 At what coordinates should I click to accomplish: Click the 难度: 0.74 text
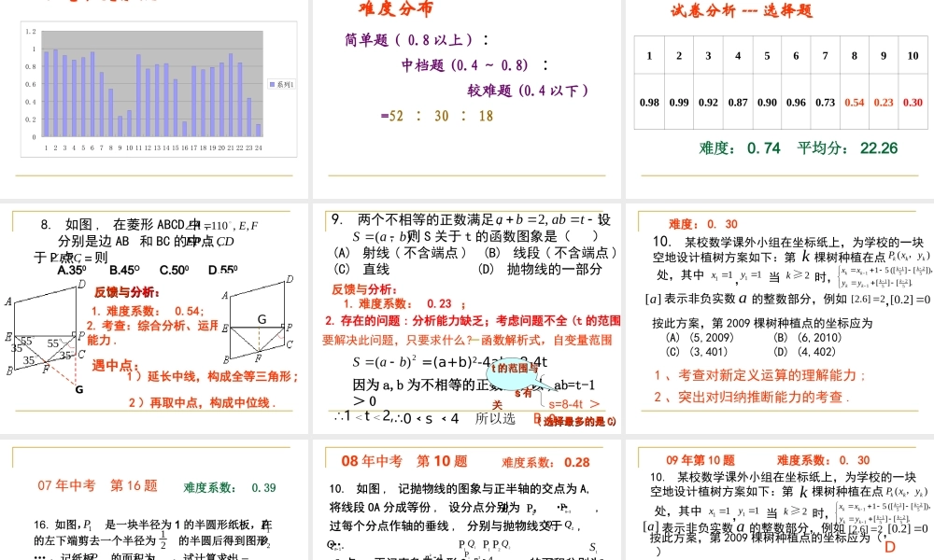click(739, 148)
